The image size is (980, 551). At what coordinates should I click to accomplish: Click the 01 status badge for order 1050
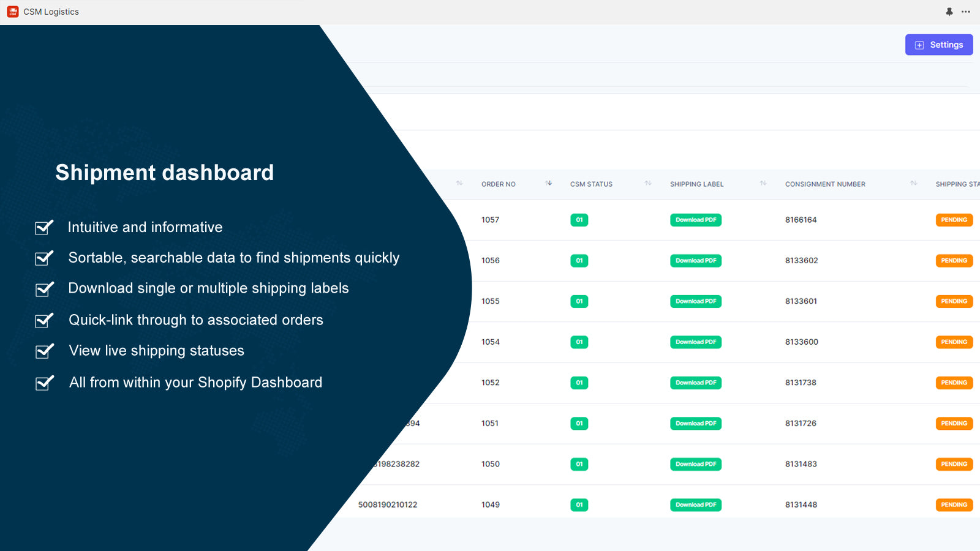tap(579, 464)
